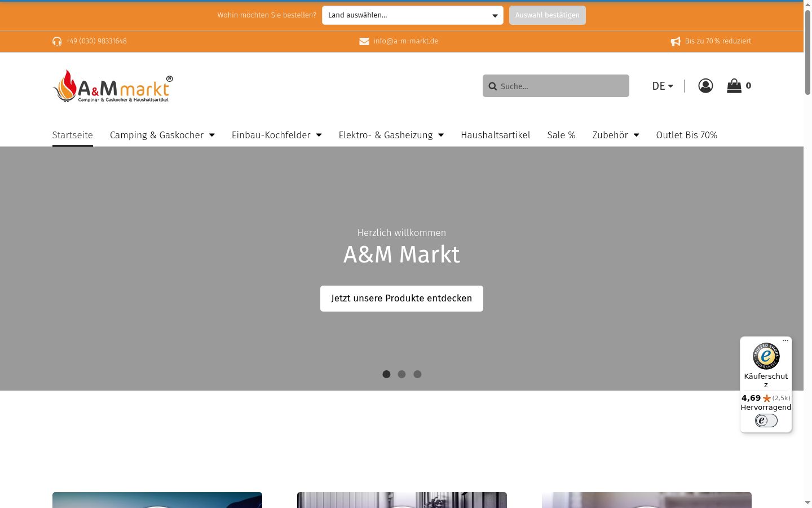Click the megaphone sale announcement icon
The height and width of the screenshot is (508, 812).
676,41
